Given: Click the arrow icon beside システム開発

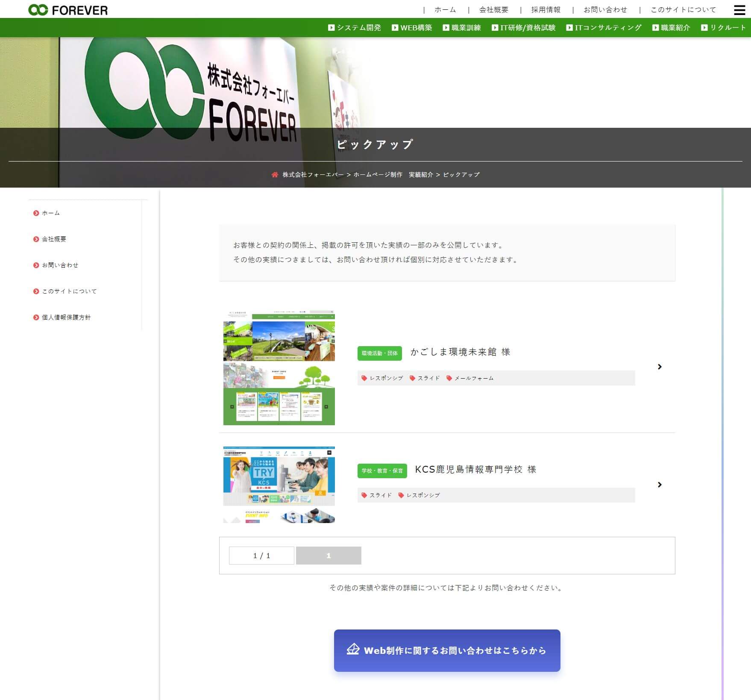Looking at the screenshot, I should point(331,28).
